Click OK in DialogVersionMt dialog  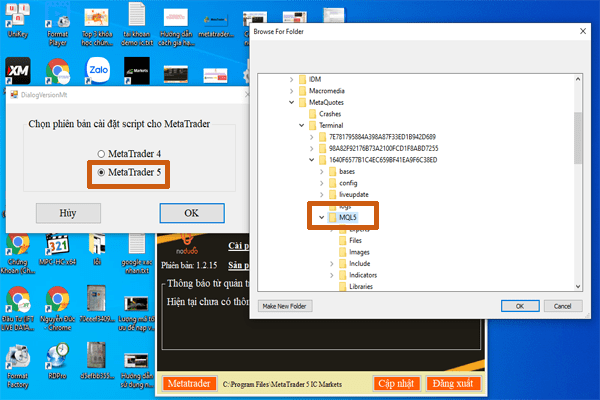192,213
